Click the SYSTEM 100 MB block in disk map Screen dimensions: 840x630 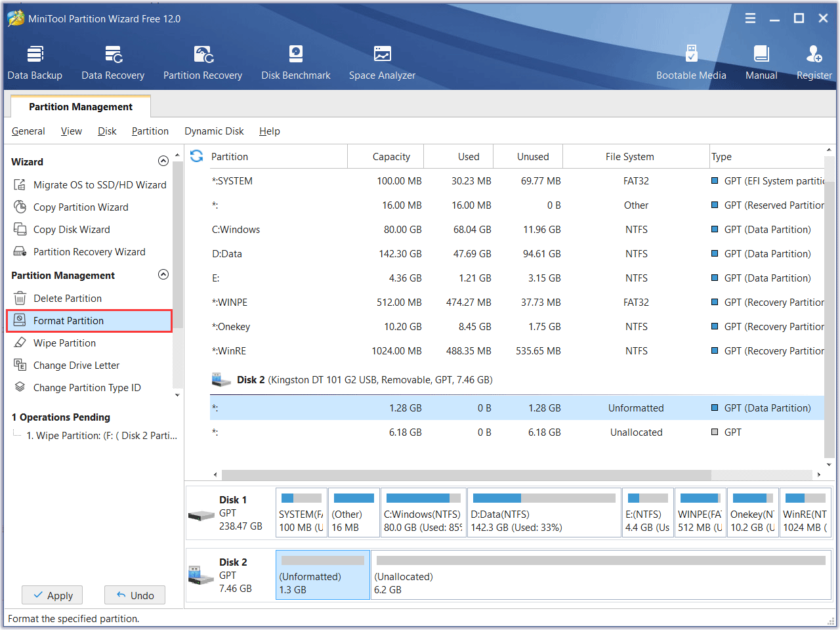tap(301, 513)
